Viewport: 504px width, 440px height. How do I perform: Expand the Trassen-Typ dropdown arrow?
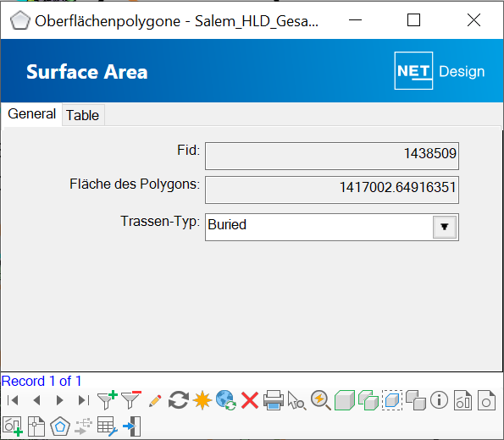click(x=445, y=227)
